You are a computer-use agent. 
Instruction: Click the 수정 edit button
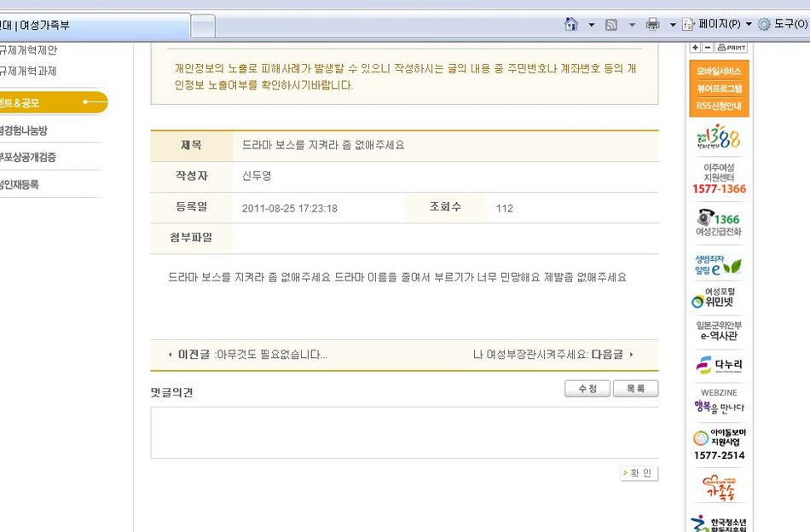coord(587,389)
